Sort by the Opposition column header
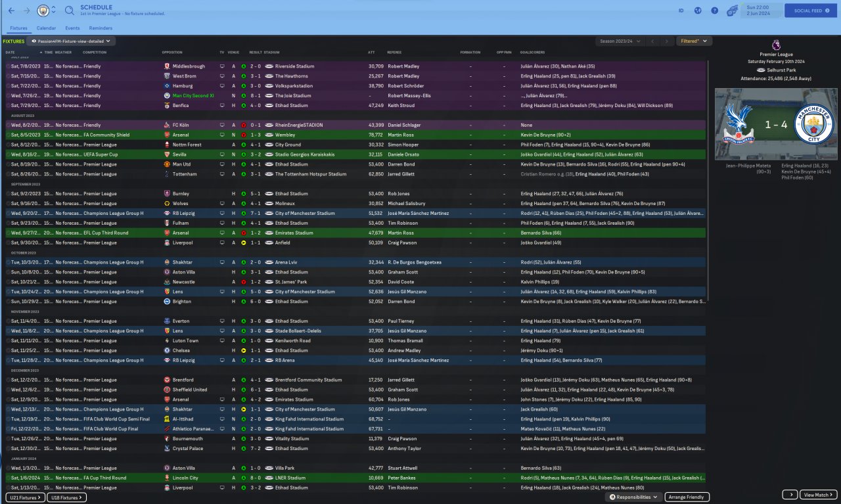 (172, 52)
